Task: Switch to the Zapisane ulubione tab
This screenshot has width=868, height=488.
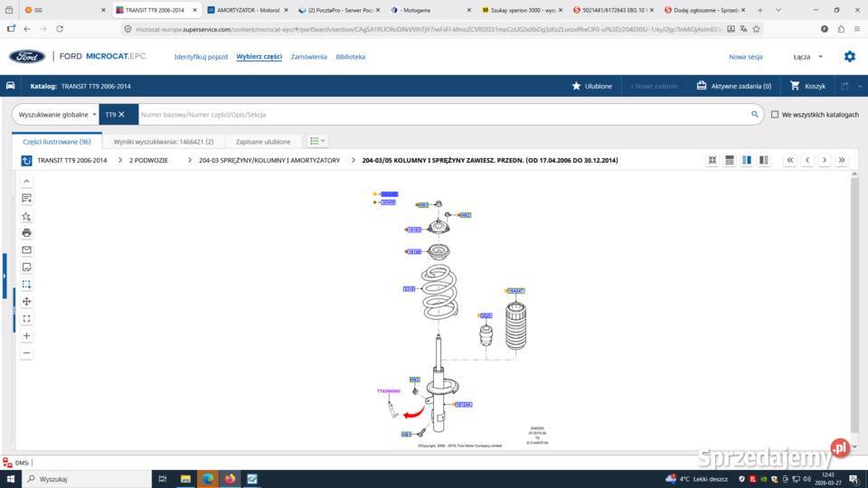Action: click(263, 142)
